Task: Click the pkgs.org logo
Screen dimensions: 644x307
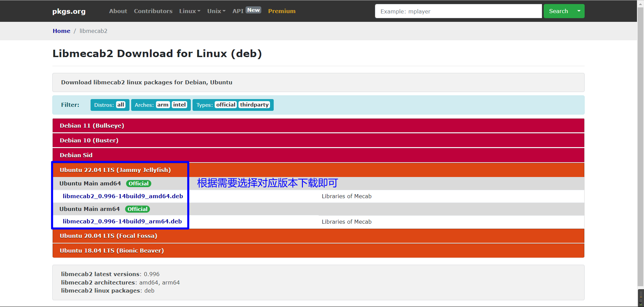Action: click(68, 11)
